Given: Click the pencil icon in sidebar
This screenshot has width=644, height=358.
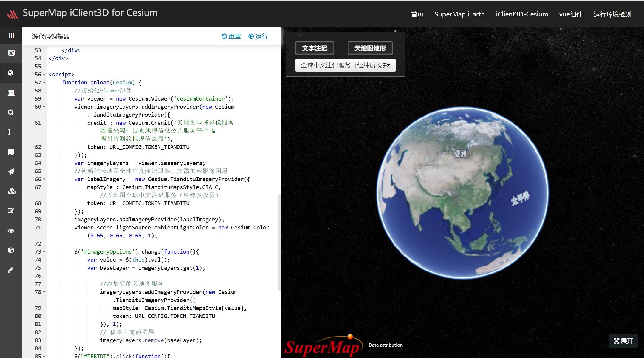Looking at the screenshot, I should tap(10, 270).
